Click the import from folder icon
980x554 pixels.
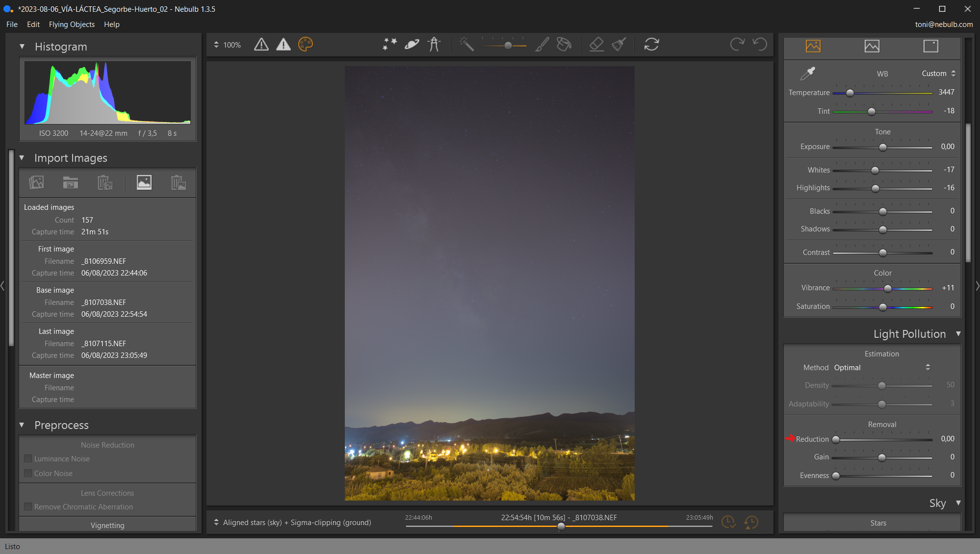pos(71,182)
